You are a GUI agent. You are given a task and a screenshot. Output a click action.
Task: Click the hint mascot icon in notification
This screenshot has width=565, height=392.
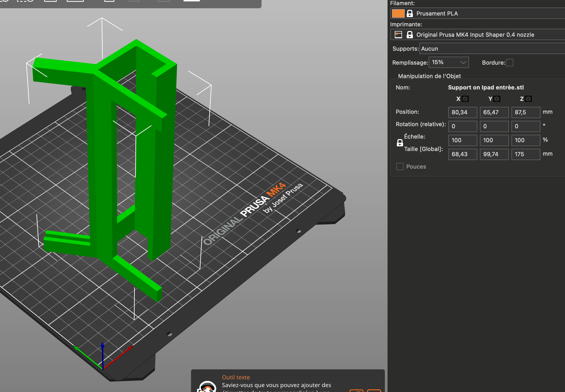pyautogui.click(x=207, y=387)
